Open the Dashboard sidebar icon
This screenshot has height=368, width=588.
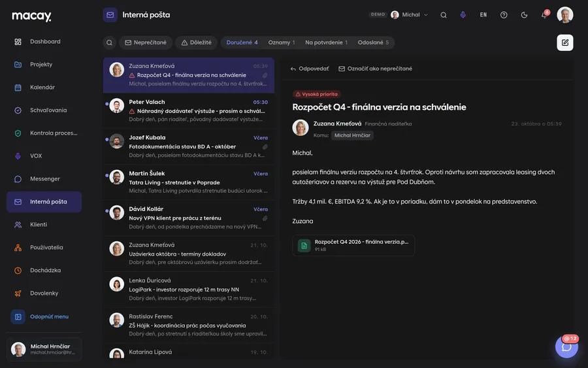18,42
